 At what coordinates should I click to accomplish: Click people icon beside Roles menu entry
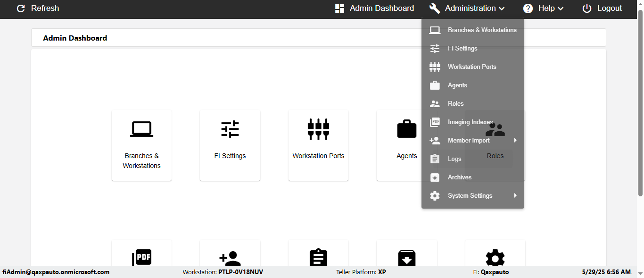click(x=435, y=104)
